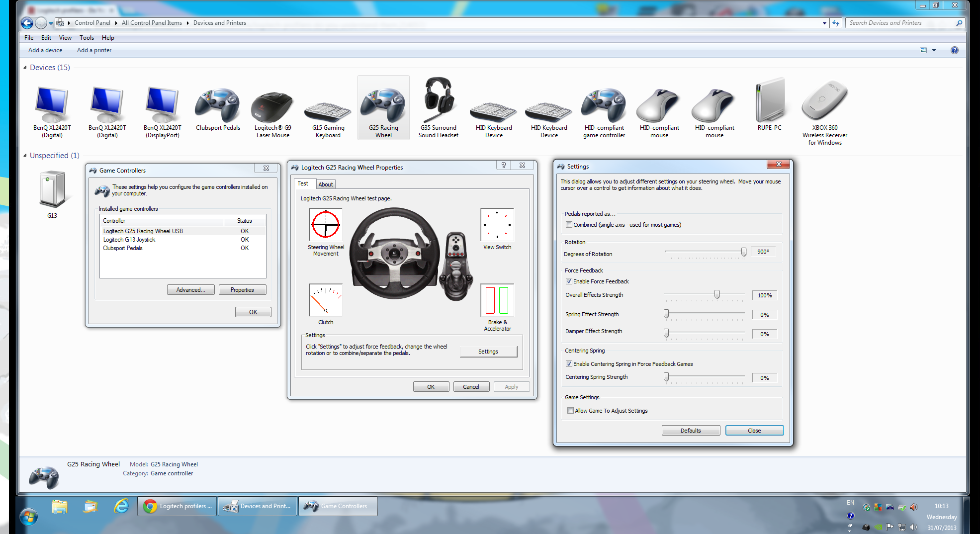Switch to the Test tab

pyautogui.click(x=303, y=184)
